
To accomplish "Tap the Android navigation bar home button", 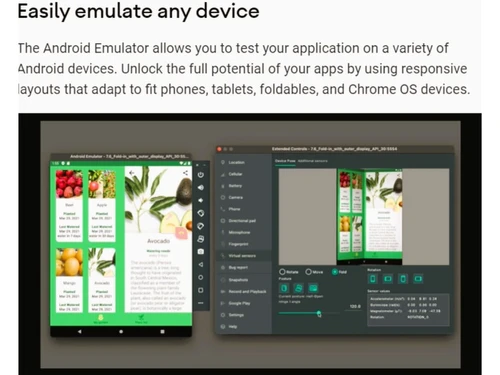I will pyautogui.click(x=121, y=332).
